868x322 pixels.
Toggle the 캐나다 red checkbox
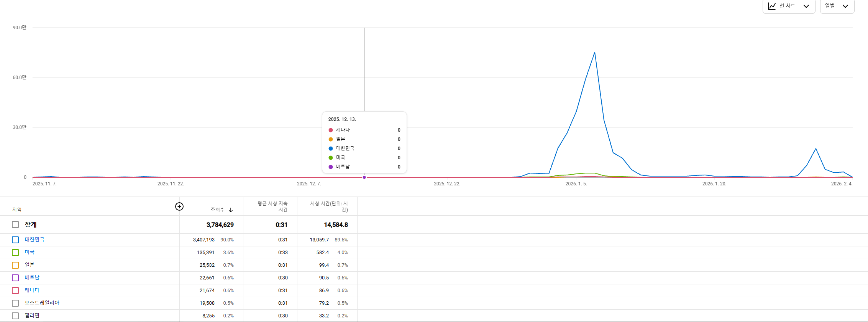click(15, 291)
